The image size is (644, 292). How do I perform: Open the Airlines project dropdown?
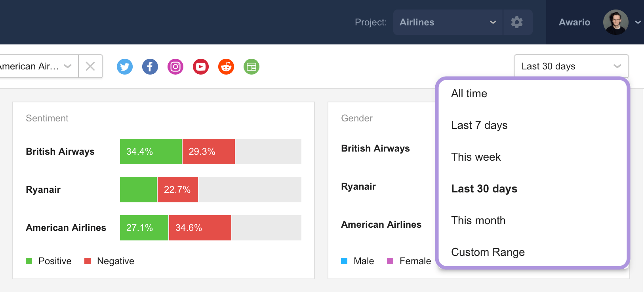(448, 22)
